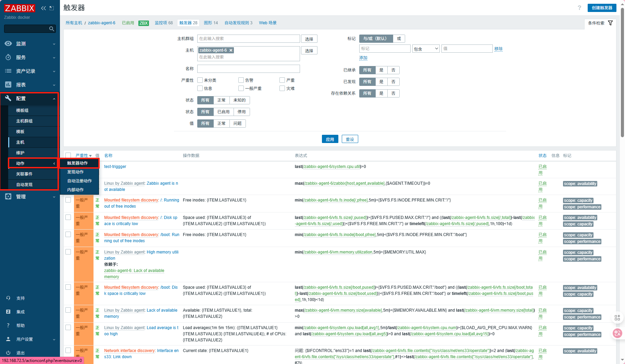Open 触发器动作 submenu item
The width and height of the screenshot is (625, 364).
click(77, 163)
